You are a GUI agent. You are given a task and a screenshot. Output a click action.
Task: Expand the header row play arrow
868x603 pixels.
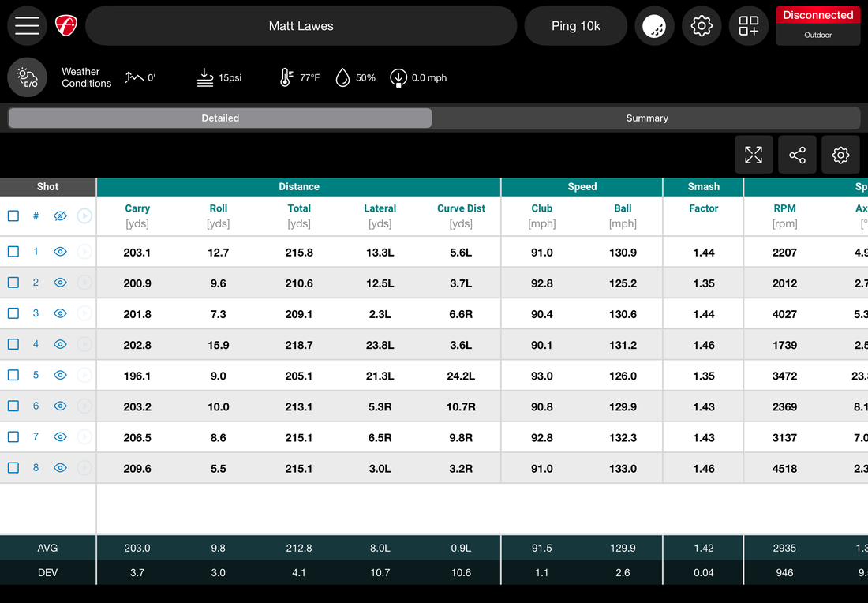[x=84, y=215]
